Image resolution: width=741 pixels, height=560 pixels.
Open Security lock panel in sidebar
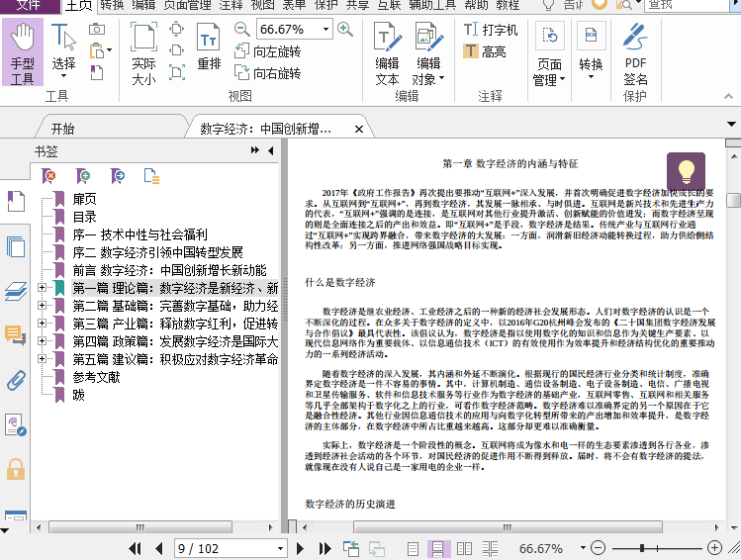click(x=16, y=469)
